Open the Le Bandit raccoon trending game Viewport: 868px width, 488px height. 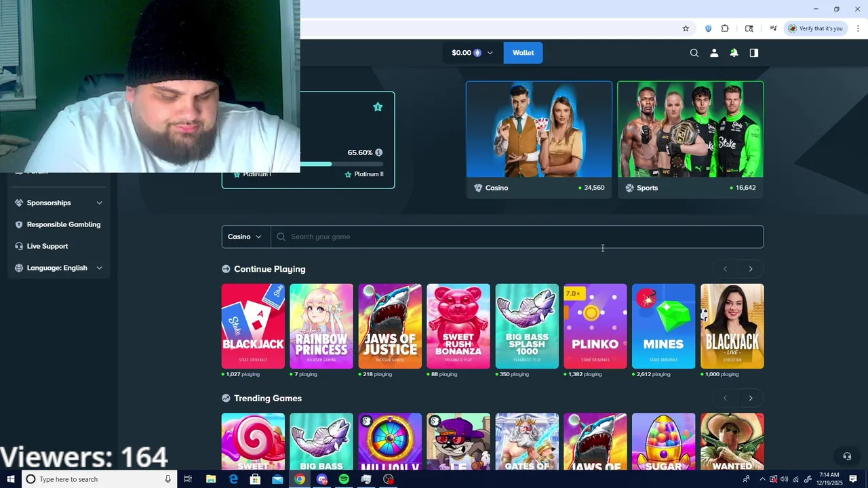(458, 441)
